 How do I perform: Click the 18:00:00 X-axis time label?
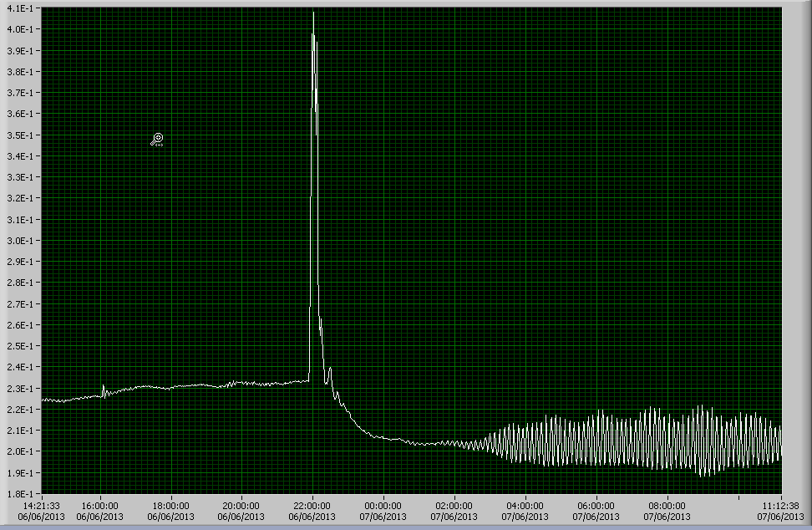tap(171, 506)
